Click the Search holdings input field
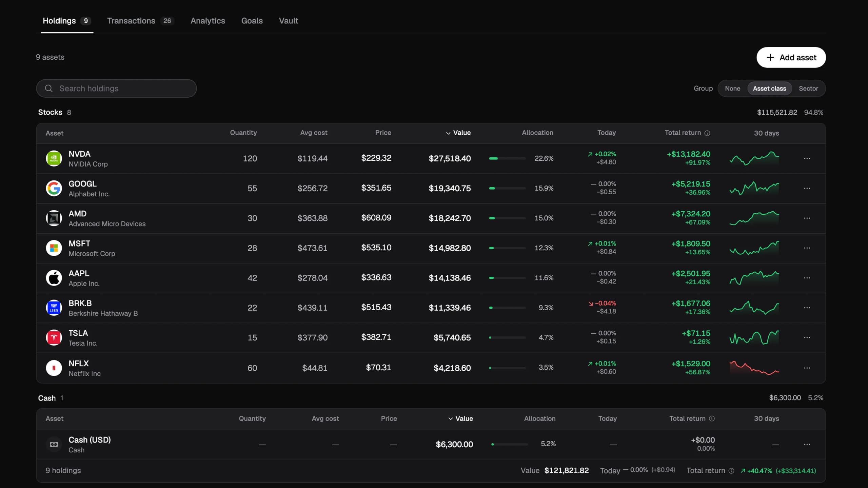 coord(116,89)
